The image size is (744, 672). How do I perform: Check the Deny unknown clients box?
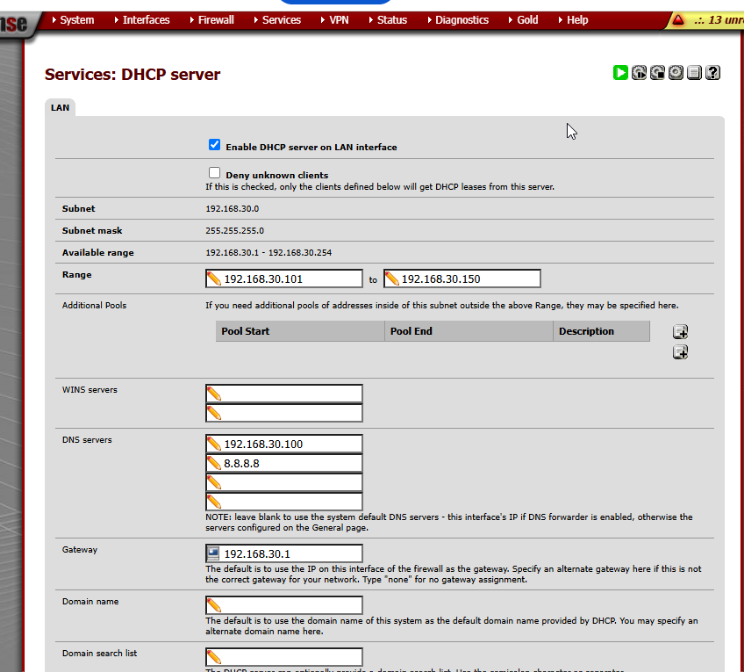[215, 173]
